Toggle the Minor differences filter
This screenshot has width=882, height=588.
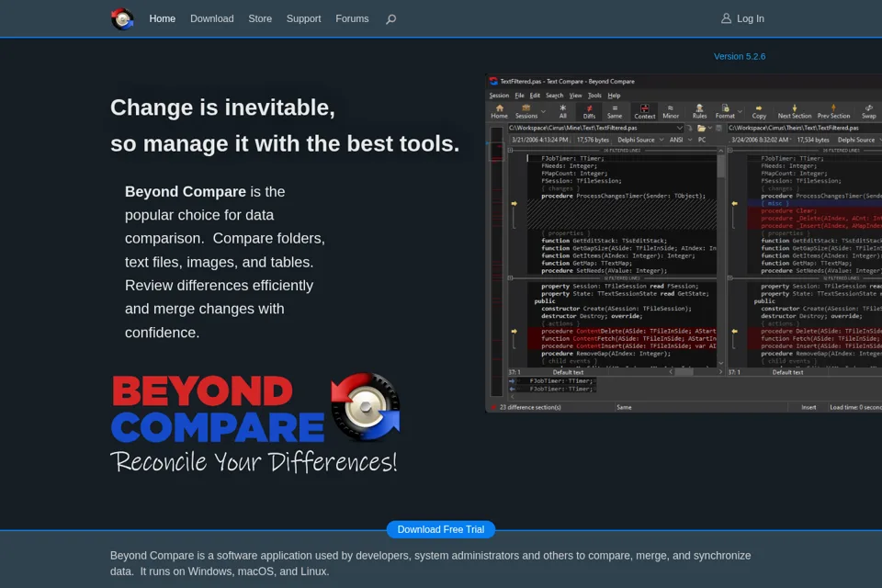(671, 111)
